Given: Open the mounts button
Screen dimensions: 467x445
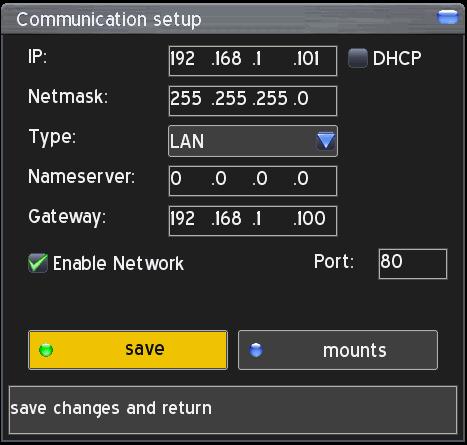Looking at the screenshot, I should 338,350.
